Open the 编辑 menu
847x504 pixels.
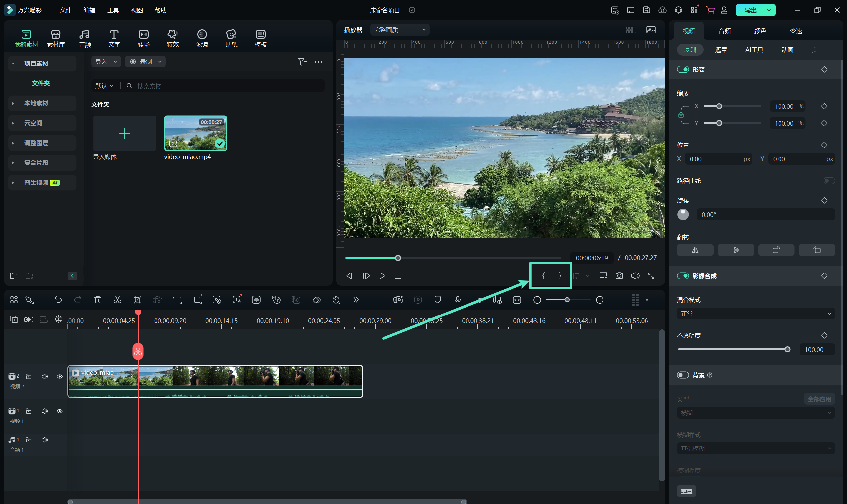click(89, 10)
